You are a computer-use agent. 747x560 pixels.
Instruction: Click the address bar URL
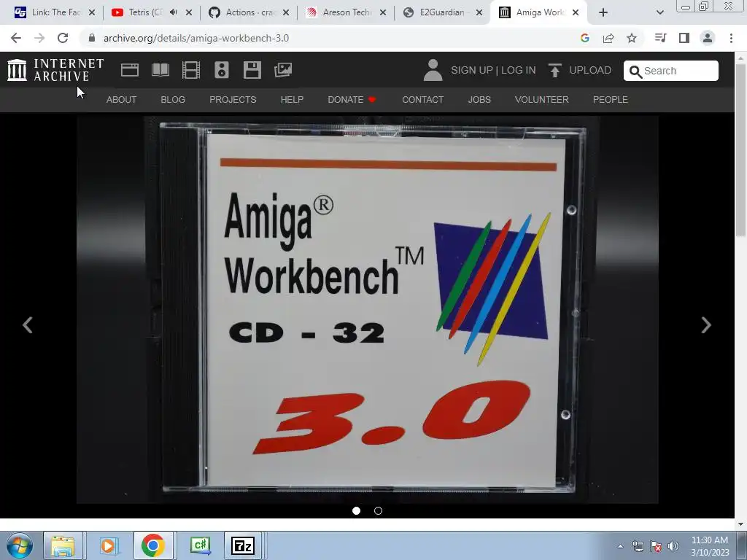click(x=196, y=38)
